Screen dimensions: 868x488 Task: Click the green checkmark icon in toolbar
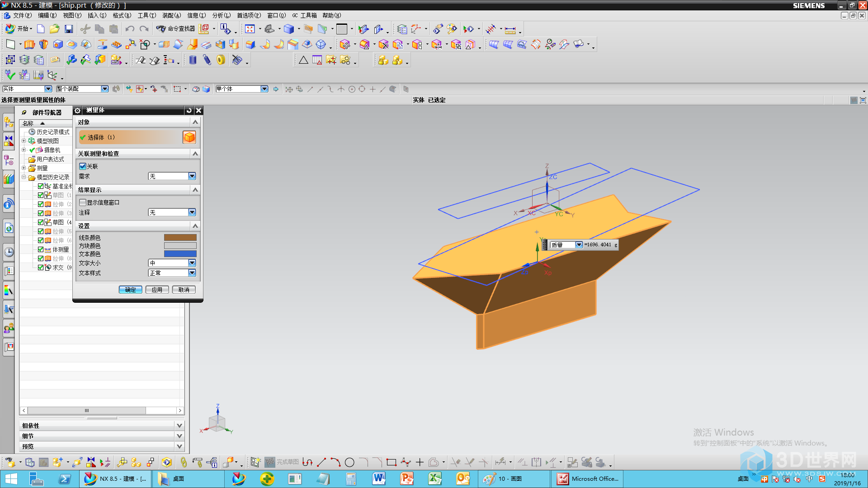pos(10,75)
